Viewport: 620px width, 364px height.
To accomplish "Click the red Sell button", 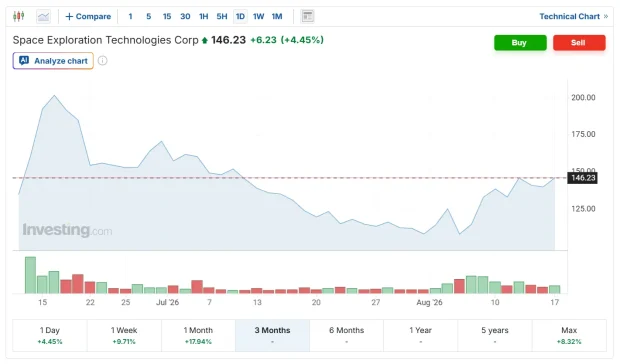I will [x=579, y=43].
